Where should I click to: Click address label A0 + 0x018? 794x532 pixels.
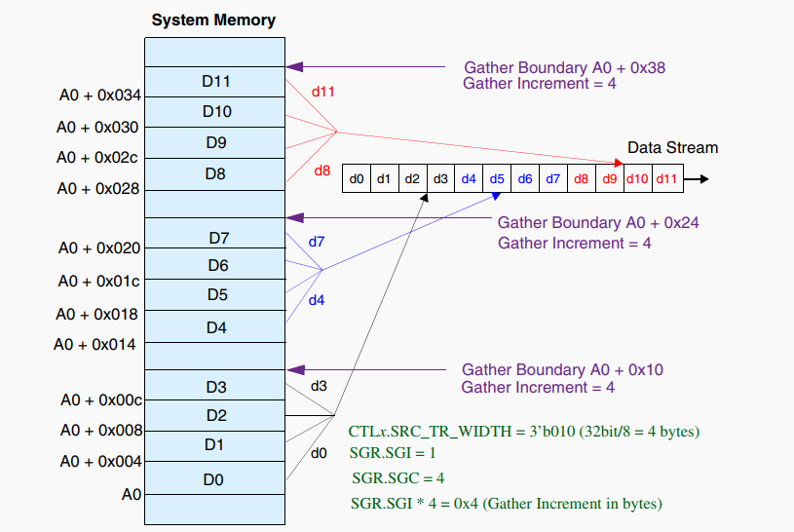tap(96, 314)
